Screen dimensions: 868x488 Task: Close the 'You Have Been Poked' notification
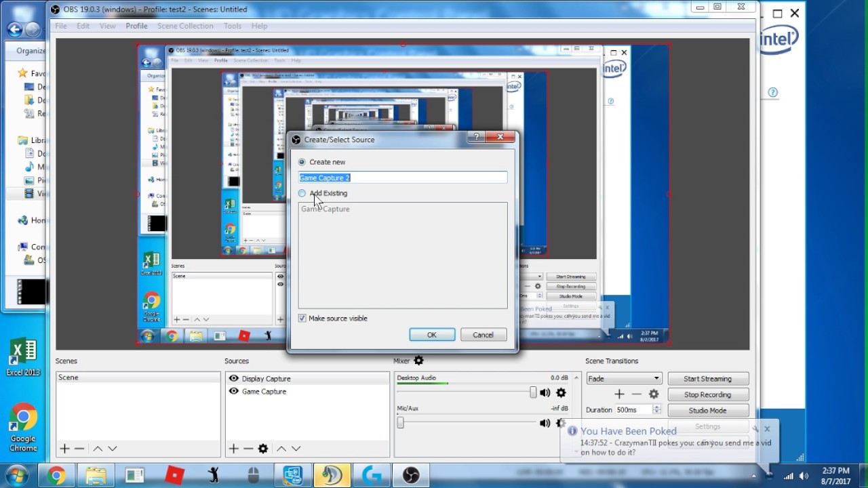(x=767, y=428)
